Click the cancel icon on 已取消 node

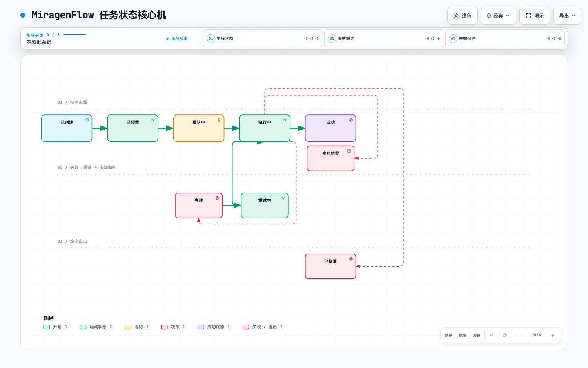coord(351,259)
